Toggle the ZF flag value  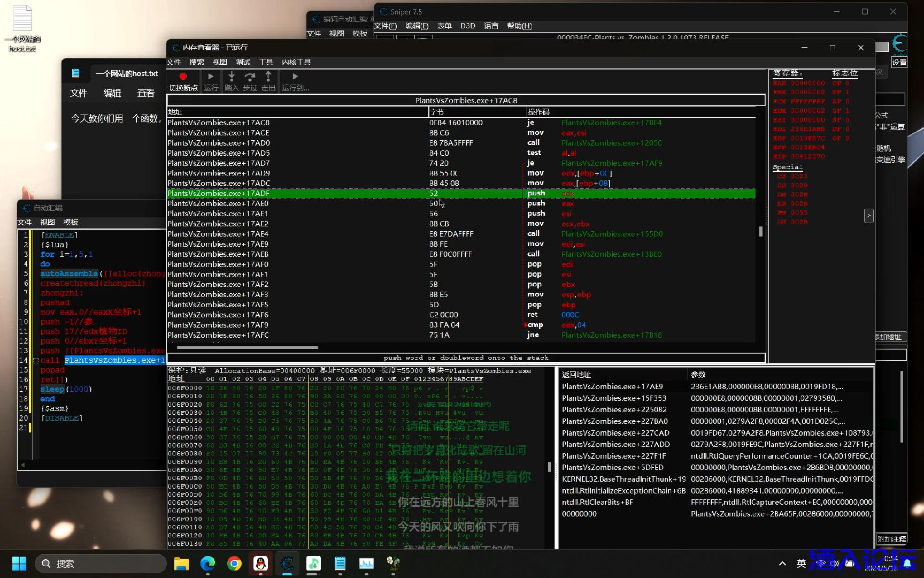coord(848,111)
